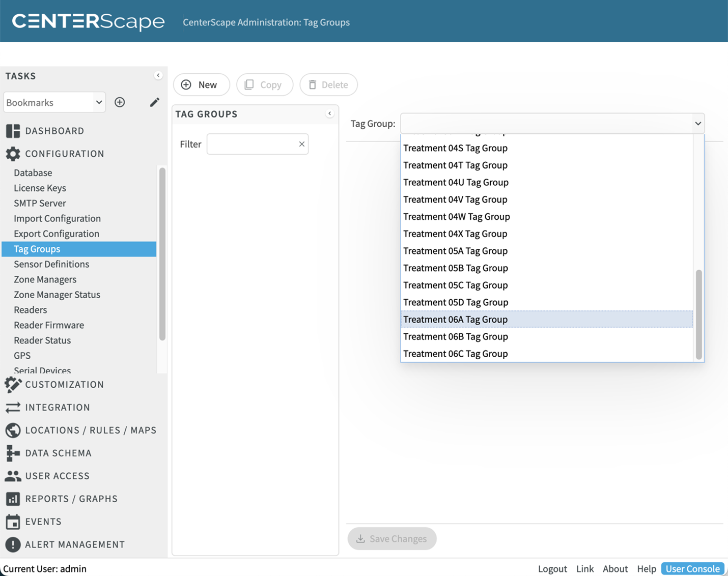Open the Alert Management section
The width and height of the screenshot is (728, 576).
(x=75, y=544)
